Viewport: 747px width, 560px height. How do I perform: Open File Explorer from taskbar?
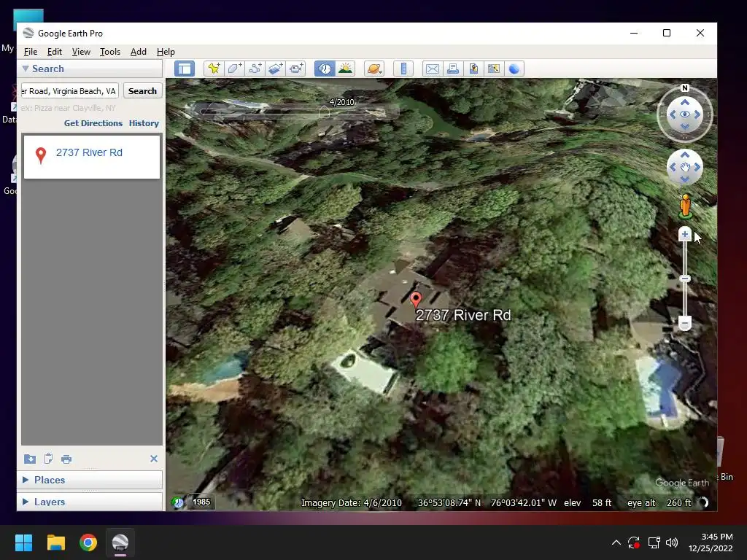tap(55, 542)
